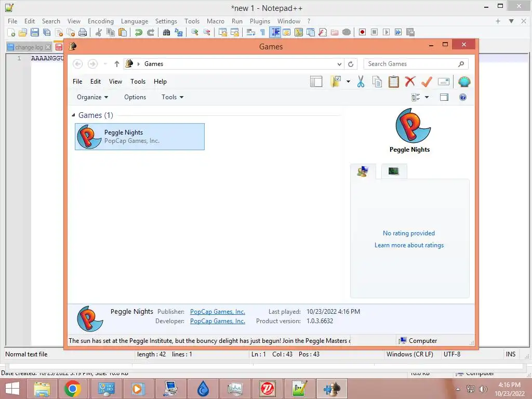This screenshot has width=532, height=399.
Task: Open folder options dropdown arrow in Games toolbar
Action: click(348, 82)
